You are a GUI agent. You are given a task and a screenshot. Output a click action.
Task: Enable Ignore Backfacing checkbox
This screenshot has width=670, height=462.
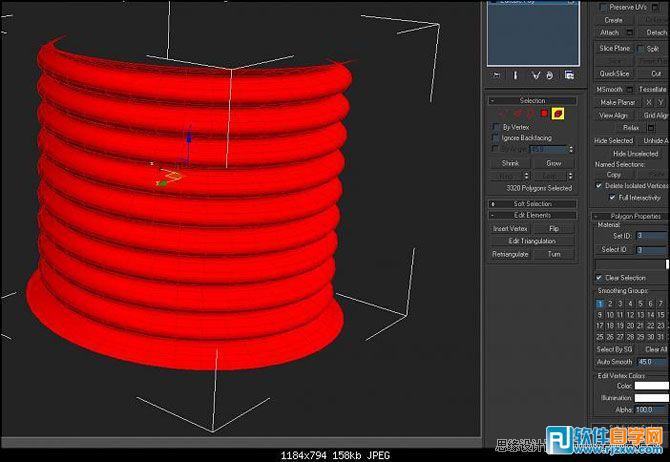click(496, 138)
